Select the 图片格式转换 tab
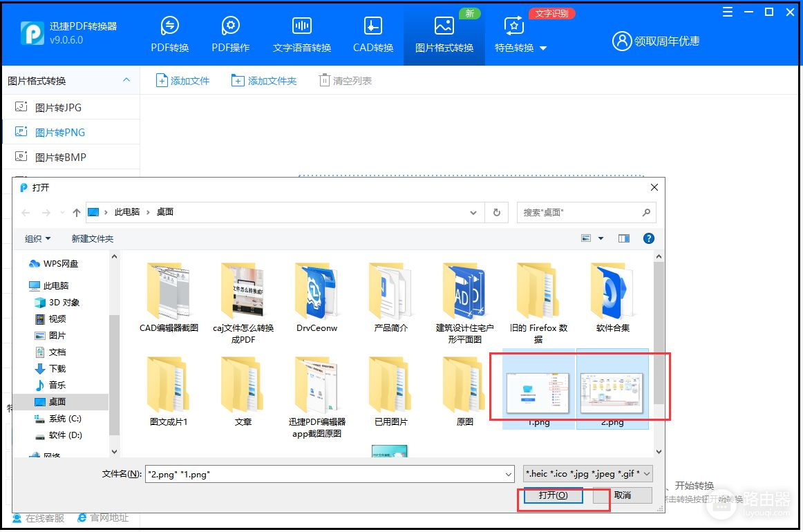803x532 pixels. click(444, 35)
